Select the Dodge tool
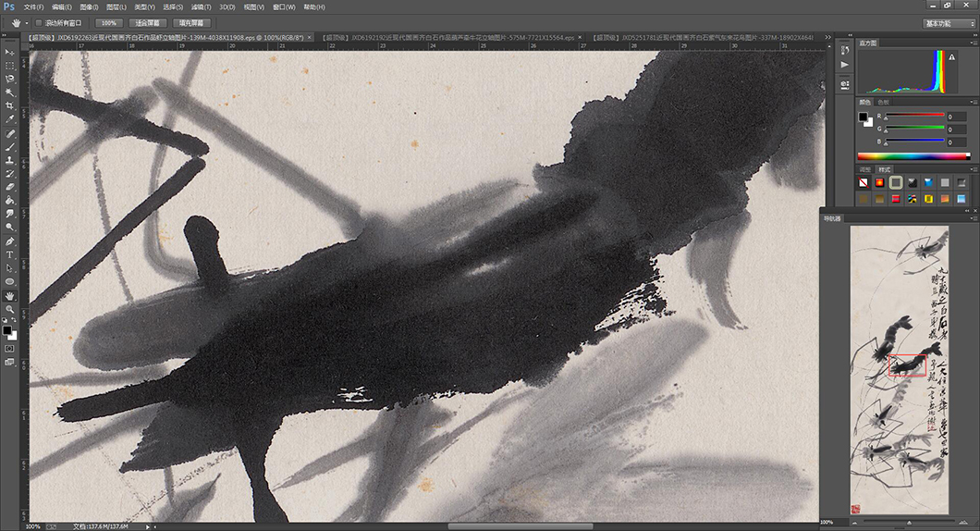Image resolution: width=980 pixels, height=531 pixels. pos(9,227)
